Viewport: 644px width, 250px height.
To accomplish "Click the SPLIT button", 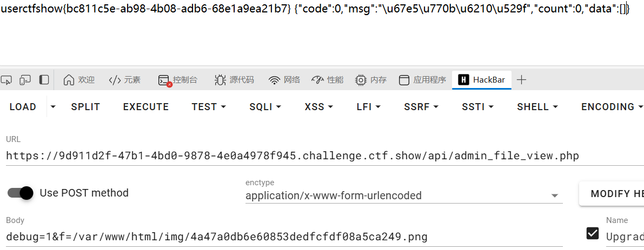I will (x=85, y=107).
